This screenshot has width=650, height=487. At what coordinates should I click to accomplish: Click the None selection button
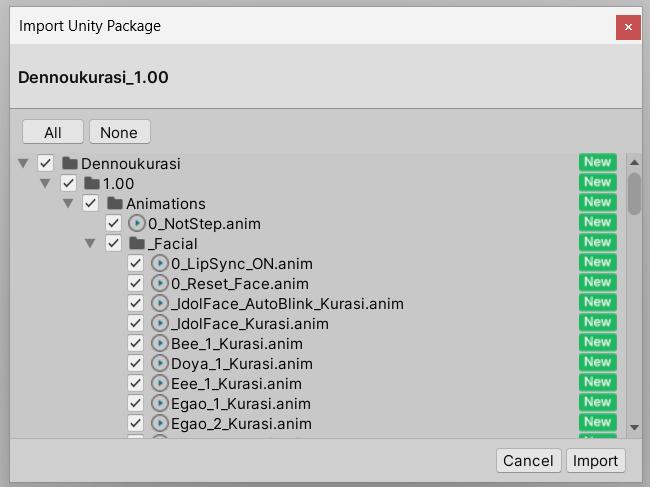[119, 132]
